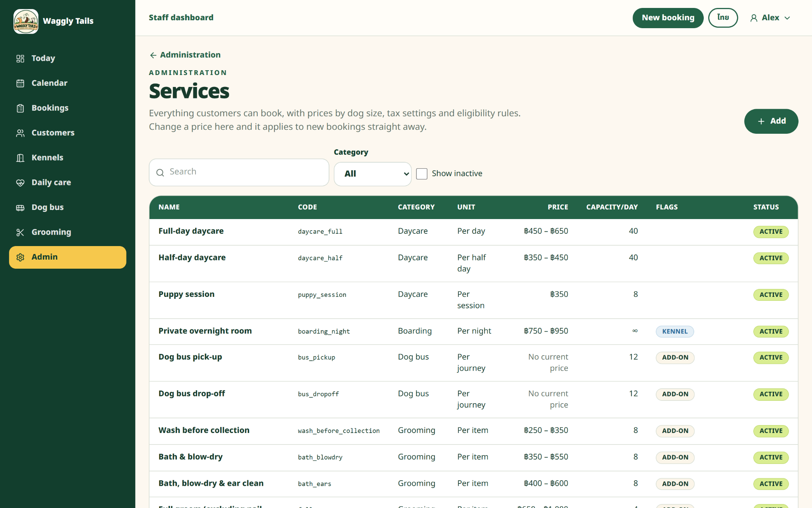The image size is (812, 508).
Task: Open the Category dropdown set to All
Action: (x=373, y=174)
